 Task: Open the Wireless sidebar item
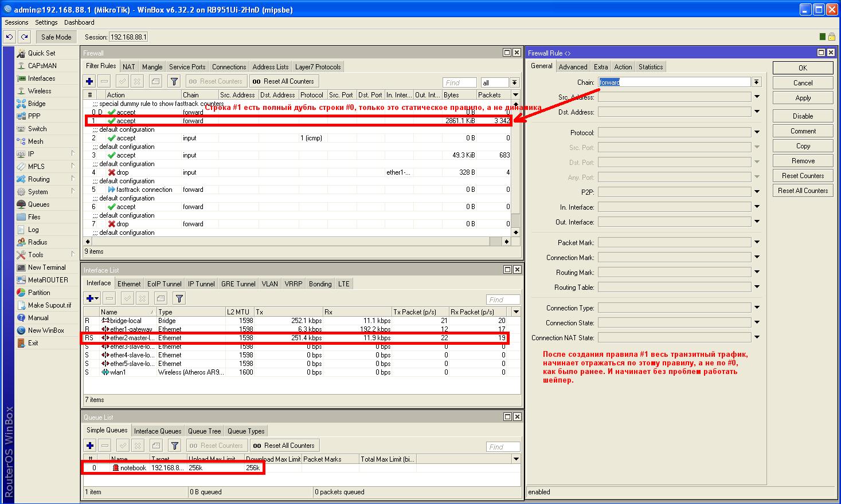[x=39, y=91]
